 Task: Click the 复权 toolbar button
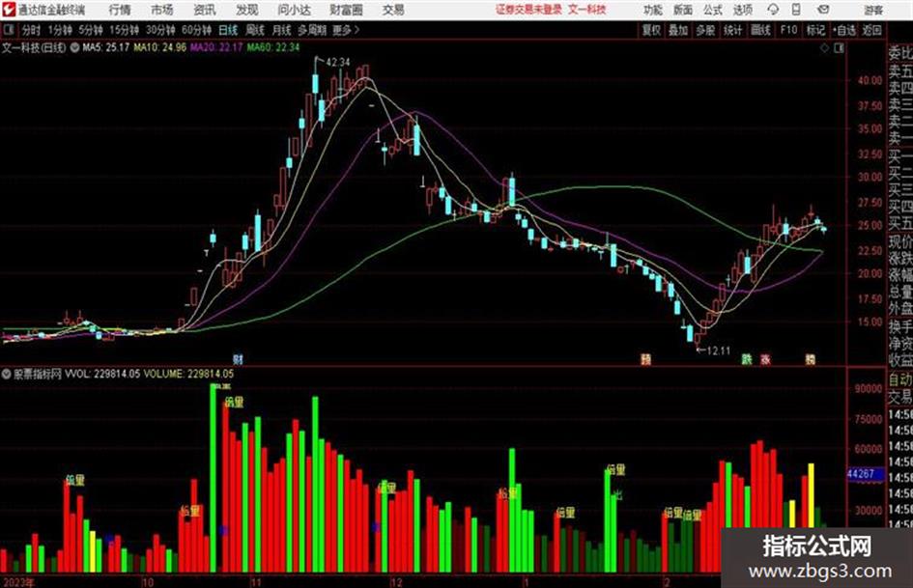pos(651,30)
